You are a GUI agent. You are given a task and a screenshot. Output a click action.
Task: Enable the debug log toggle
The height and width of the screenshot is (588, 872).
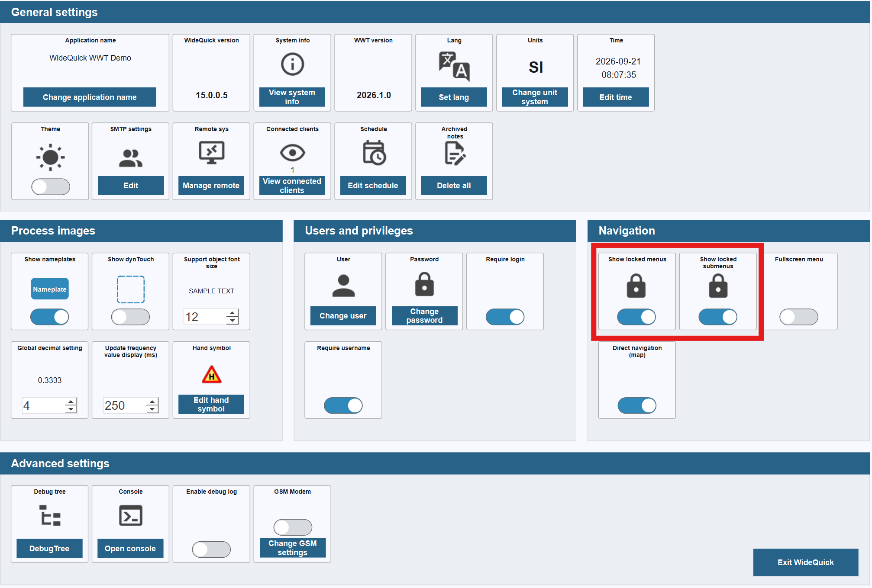coord(211,550)
